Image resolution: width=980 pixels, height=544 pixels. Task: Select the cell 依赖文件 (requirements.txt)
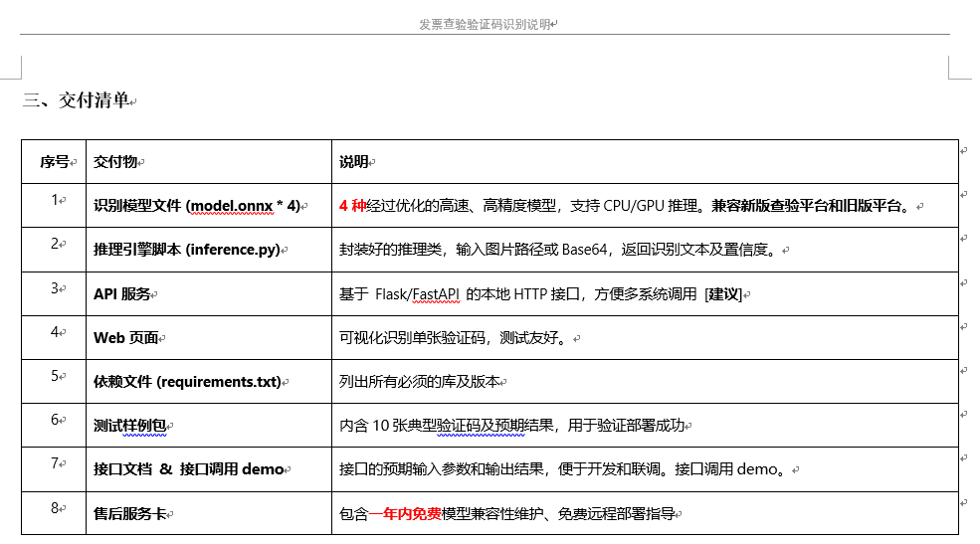(x=209, y=382)
